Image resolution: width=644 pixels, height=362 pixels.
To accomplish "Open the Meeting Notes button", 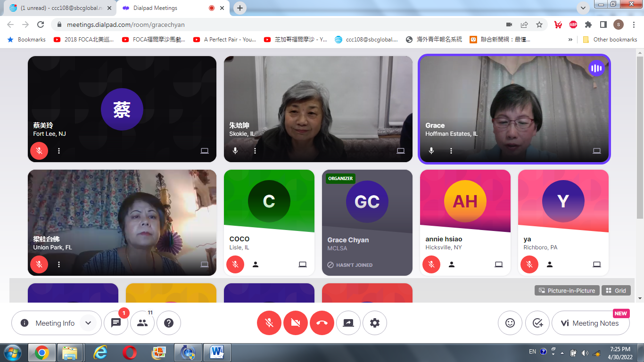I will coord(590,323).
